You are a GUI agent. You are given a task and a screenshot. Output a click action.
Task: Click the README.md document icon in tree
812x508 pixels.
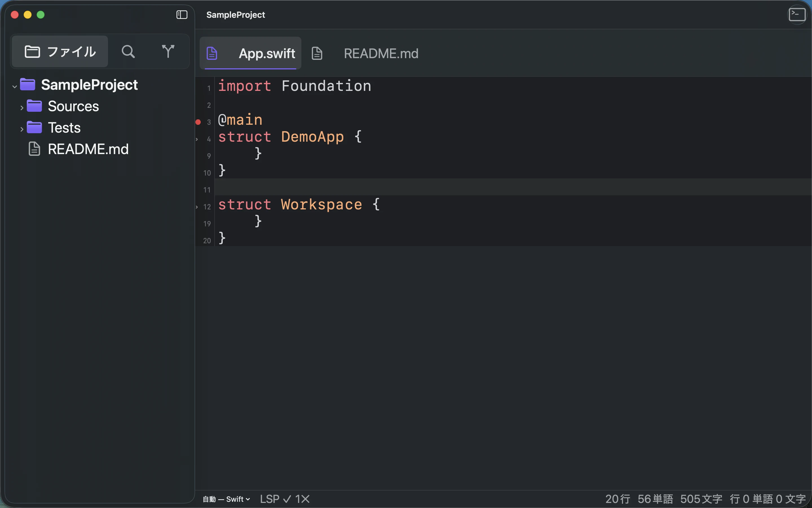(34, 149)
